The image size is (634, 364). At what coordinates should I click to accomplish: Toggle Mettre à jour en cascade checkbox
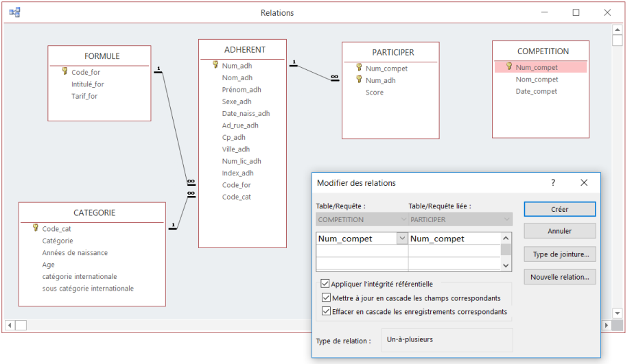pos(326,298)
